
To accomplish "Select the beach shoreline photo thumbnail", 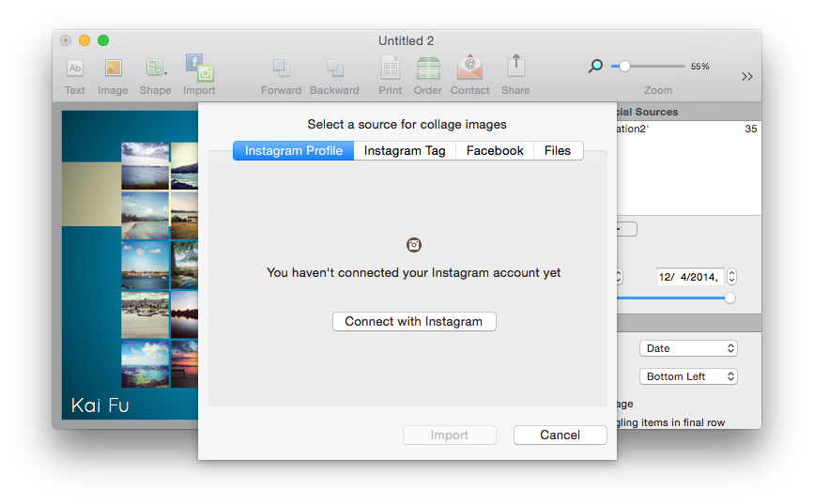I will point(145,216).
